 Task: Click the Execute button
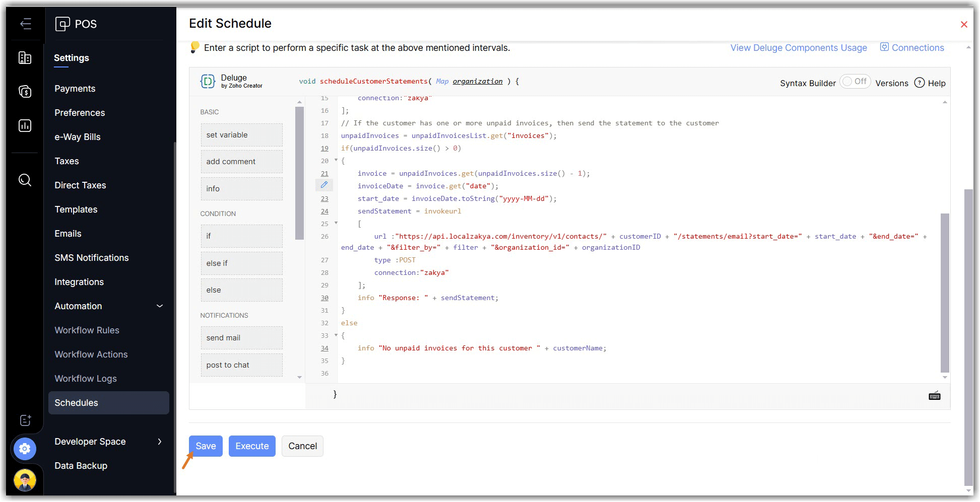252,446
